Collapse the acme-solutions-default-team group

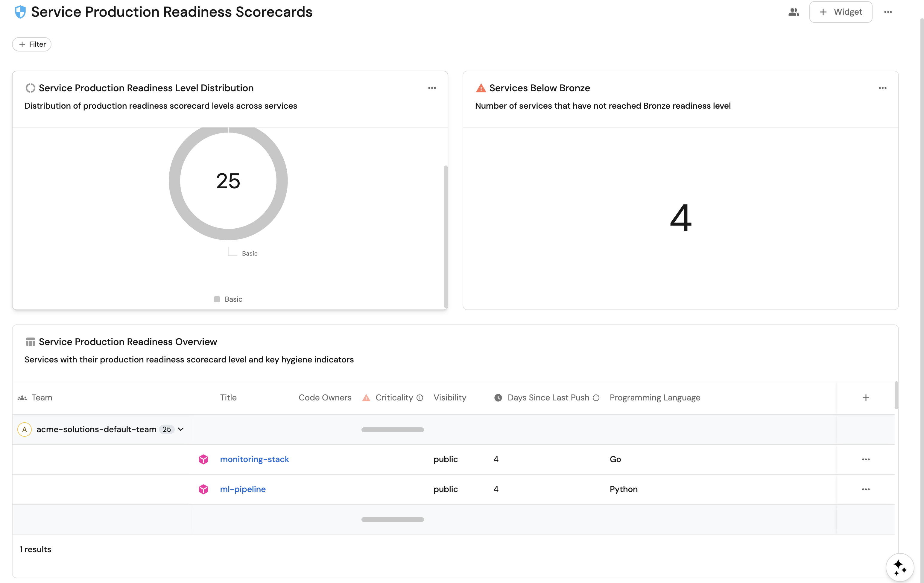[x=181, y=429]
